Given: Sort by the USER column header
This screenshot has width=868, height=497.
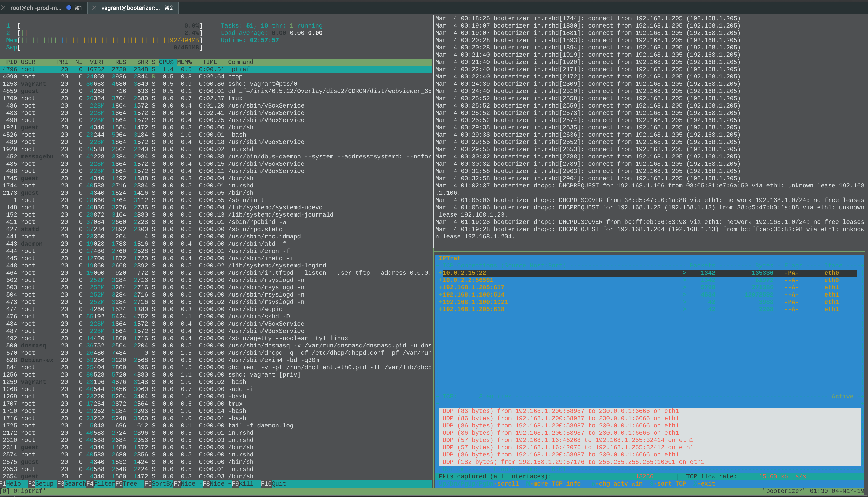Looking at the screenshot, I should [x=28, y=62].
